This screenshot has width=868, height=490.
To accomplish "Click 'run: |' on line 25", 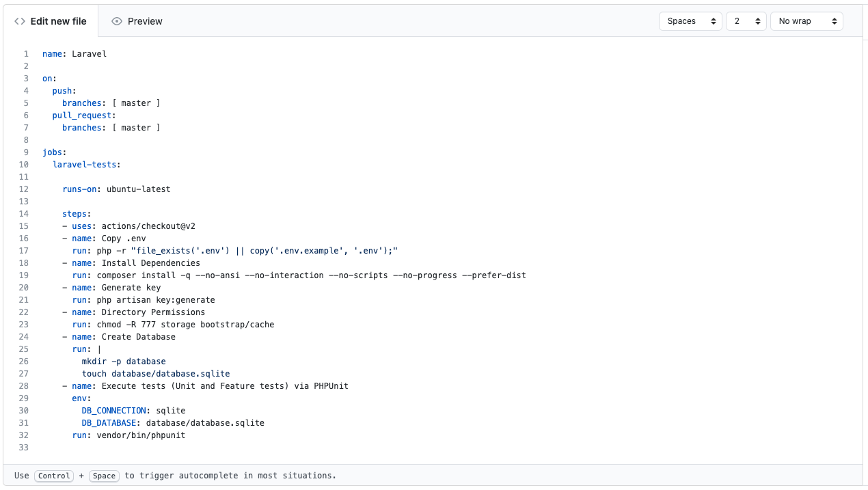I will point(87,349).
